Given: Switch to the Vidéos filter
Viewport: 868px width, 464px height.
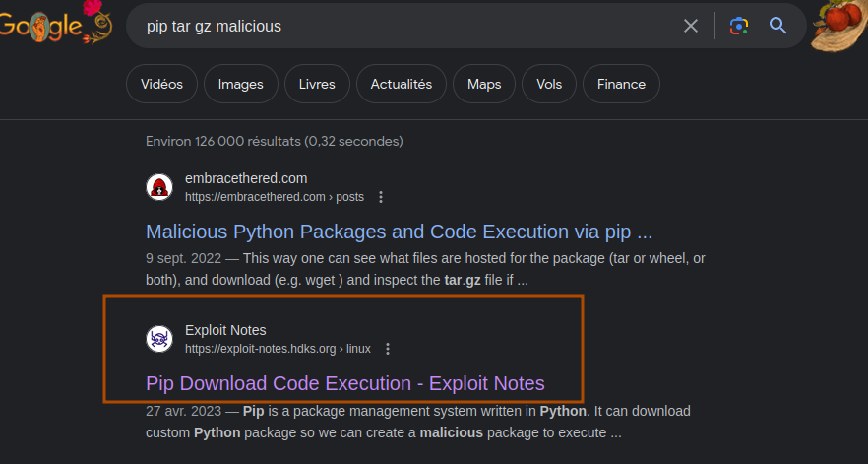Looking at the screenshot, I should pos(161,84).
